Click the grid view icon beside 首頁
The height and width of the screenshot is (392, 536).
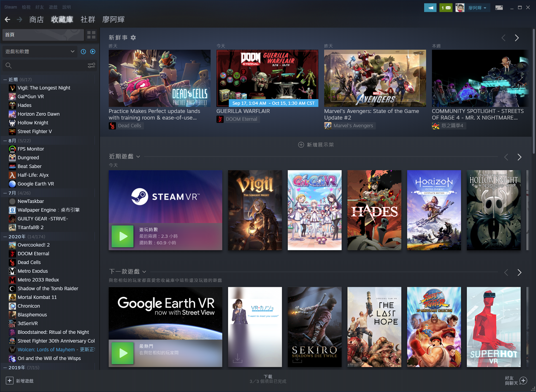pyautogui.click(x=91, y=35)
